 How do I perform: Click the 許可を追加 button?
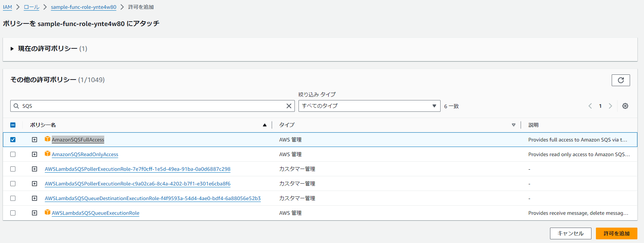pos(616,233)
